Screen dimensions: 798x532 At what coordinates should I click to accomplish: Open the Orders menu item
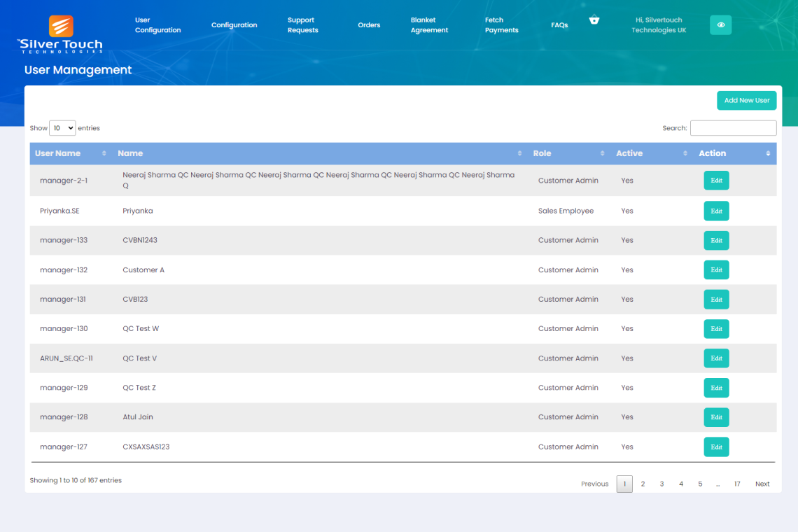(369, 25)
